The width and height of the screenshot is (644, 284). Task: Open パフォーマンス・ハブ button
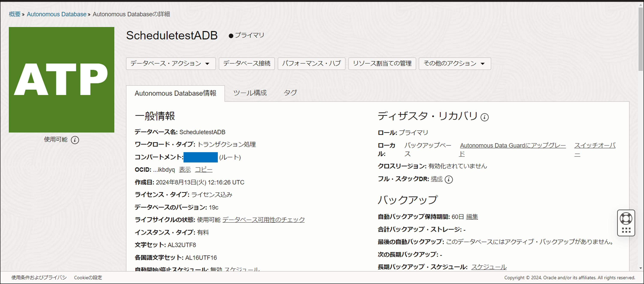[311, 63]
